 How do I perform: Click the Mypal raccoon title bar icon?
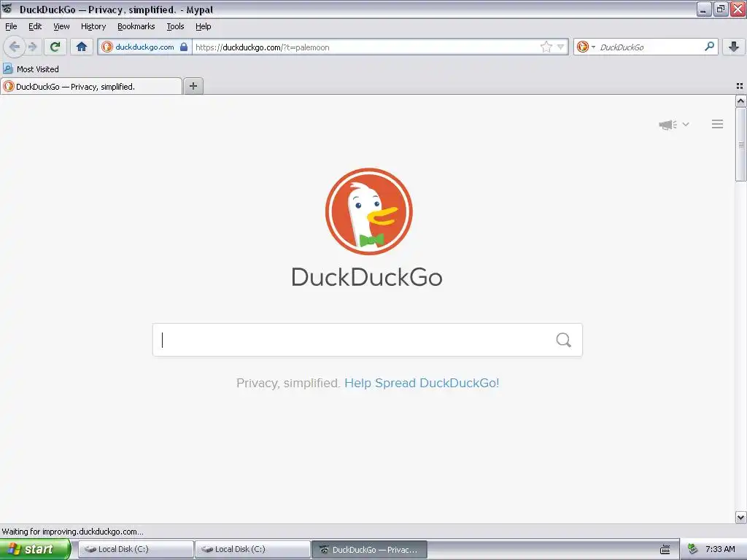pos(7,9)
